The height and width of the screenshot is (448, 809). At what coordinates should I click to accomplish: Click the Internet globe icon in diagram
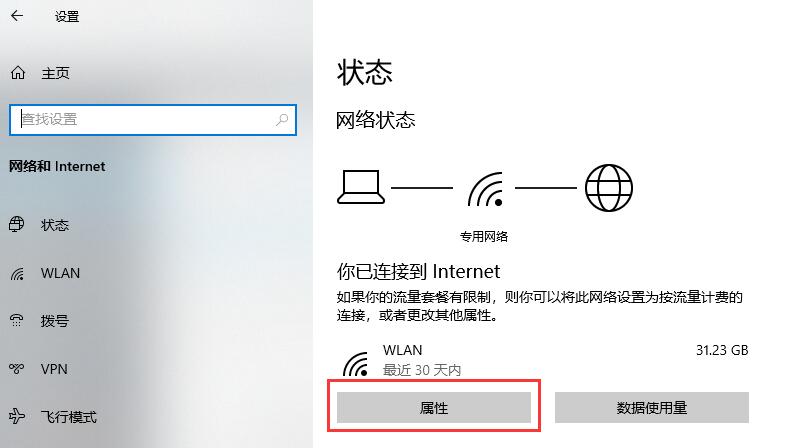[x=609, y=188]
